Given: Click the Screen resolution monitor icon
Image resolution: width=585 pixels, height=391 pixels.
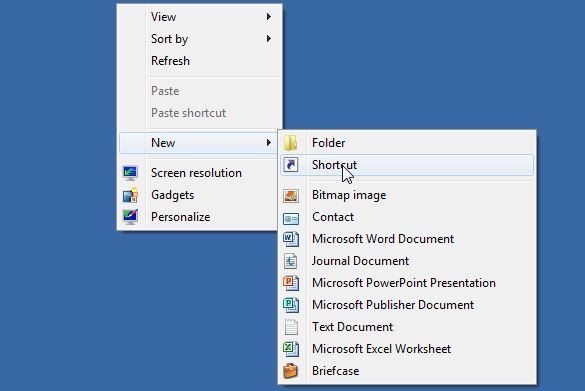Looking at the screenshot, I should coord(130,173).
